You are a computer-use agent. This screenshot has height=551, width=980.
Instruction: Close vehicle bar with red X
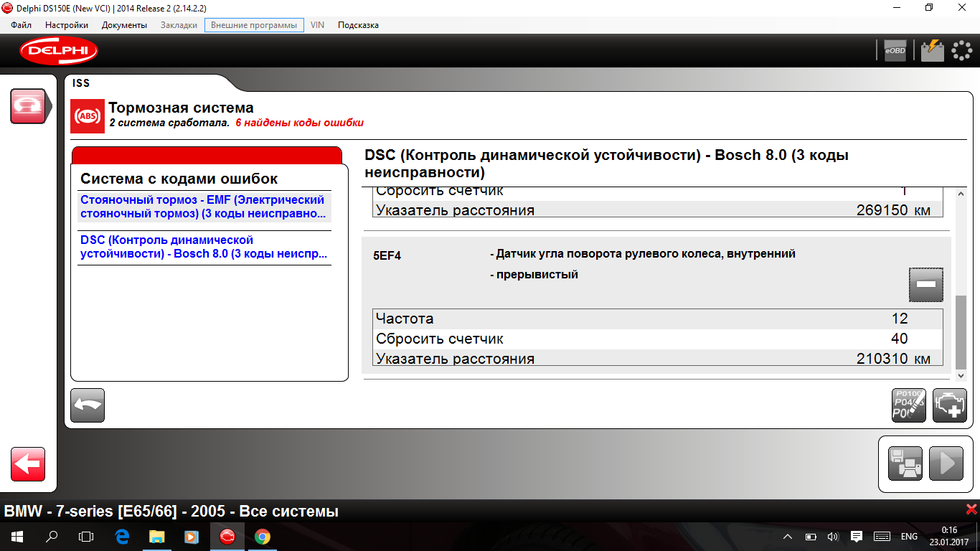click(971, 509)
